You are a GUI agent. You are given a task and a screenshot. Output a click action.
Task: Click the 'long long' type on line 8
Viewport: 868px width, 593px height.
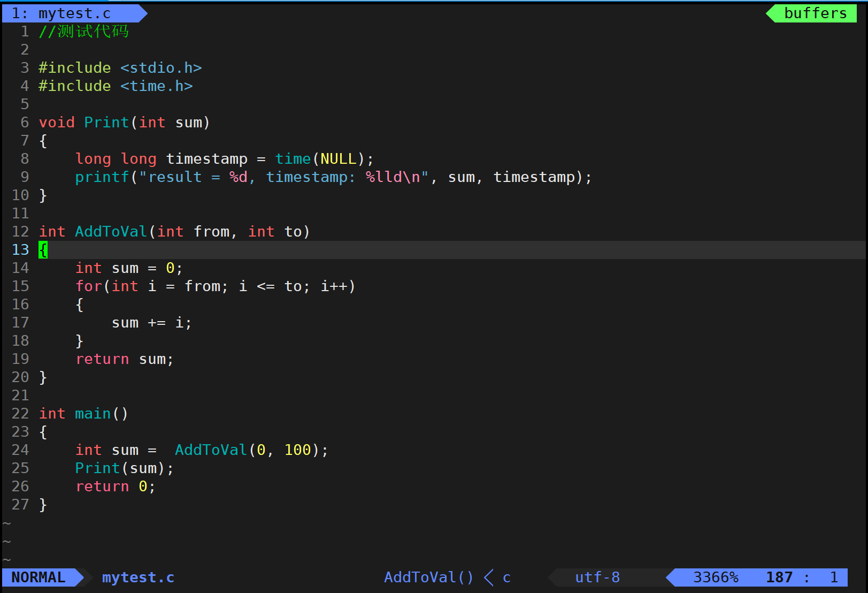pos(116,159)
